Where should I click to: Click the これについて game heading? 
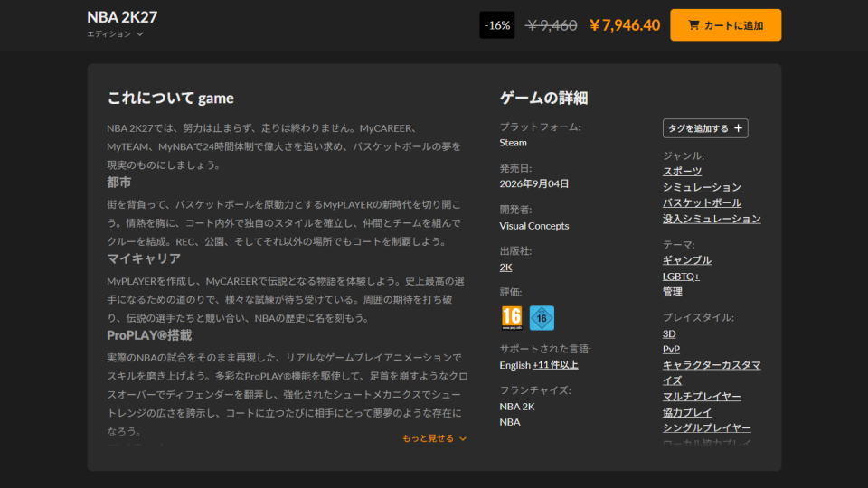point(171,98)
